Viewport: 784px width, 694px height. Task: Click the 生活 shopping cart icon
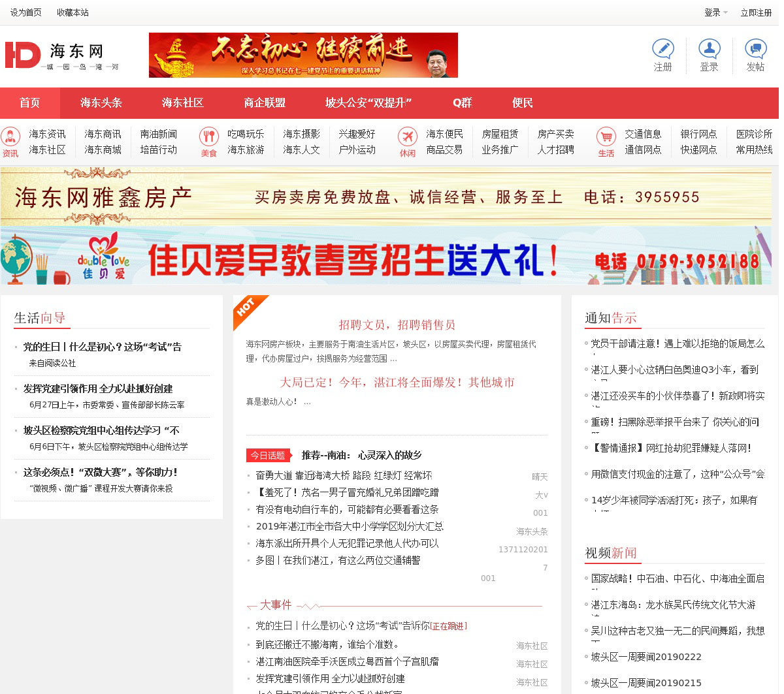[606, 137]
